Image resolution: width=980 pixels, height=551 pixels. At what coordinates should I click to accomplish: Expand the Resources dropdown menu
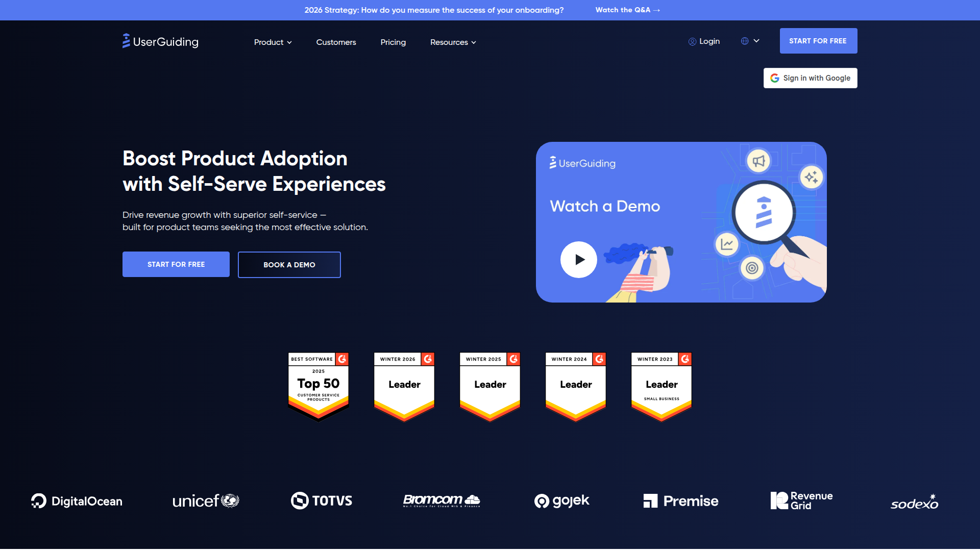453,42
